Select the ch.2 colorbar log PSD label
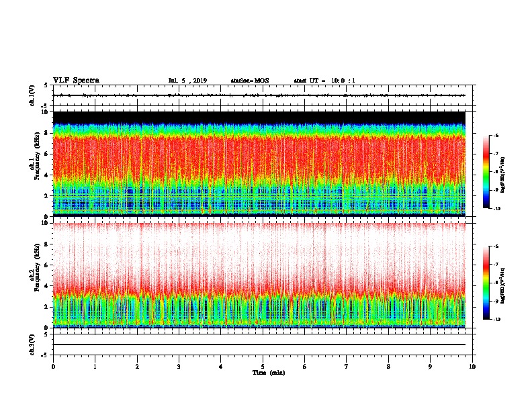Screen dimensions: 532x411 point(503,286)
